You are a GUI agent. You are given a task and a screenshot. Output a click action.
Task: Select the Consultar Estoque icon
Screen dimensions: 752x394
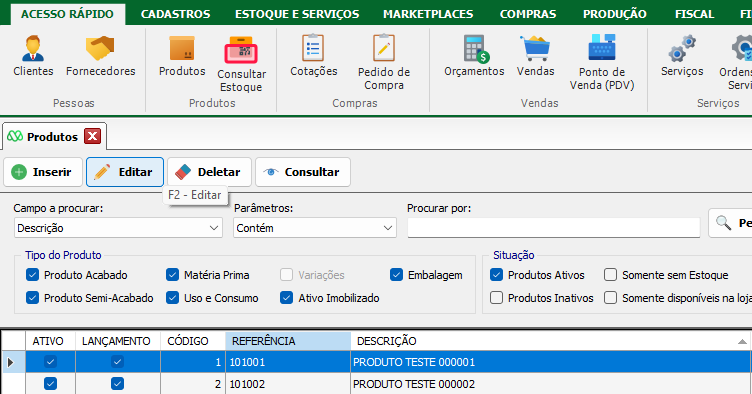(241, 50)
